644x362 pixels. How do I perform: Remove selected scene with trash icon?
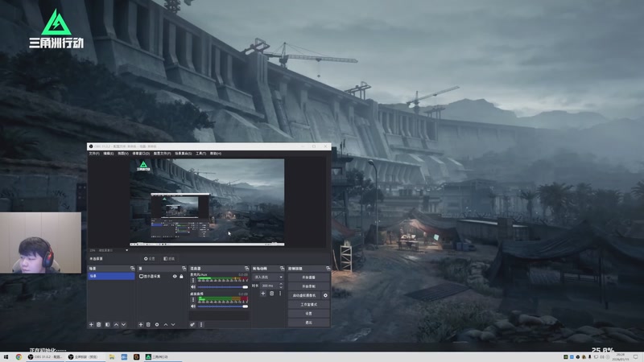(98, 325)
